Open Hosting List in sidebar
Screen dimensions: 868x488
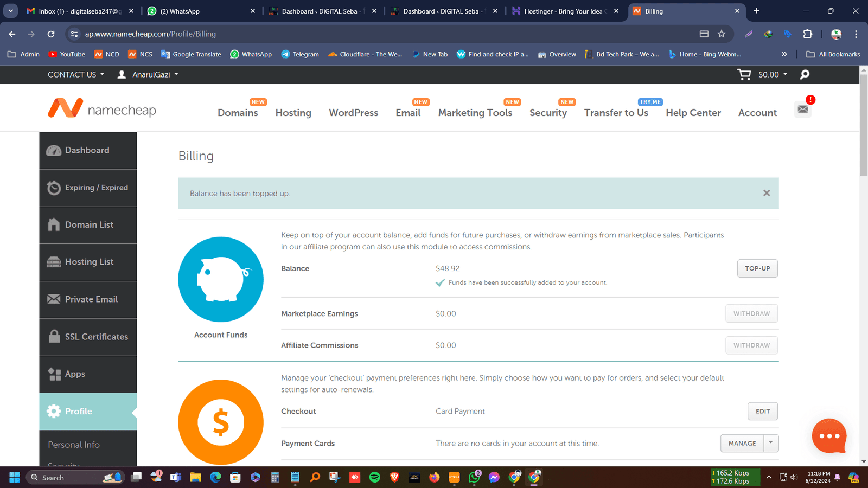click(88, 262)
